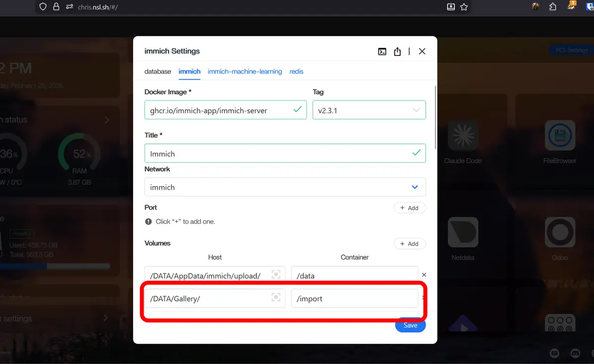Image resolution: width=594 pixels, height=364 pixels.
Task: Expand the Tag v2.3.1 dropdown
Action: (416, 110)
